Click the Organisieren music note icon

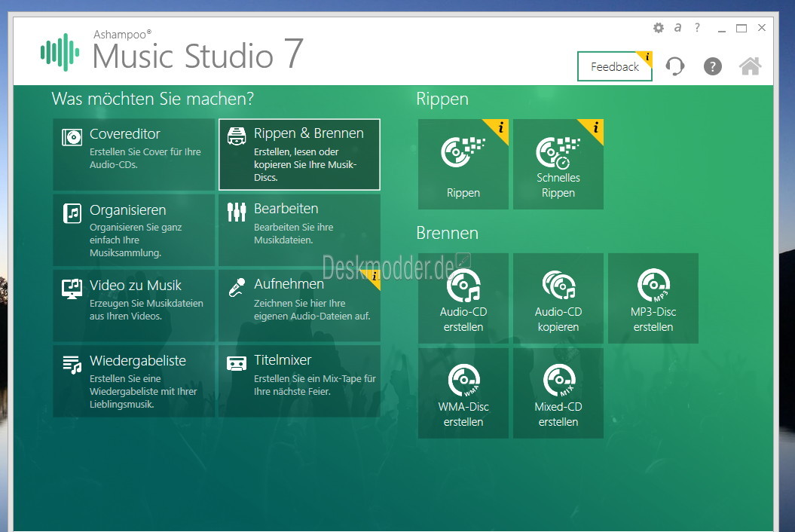coord(72,213)
